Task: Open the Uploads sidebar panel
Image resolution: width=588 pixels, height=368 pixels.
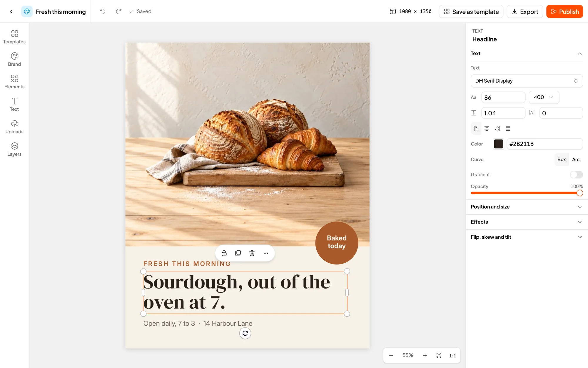Action: [14, 127]
